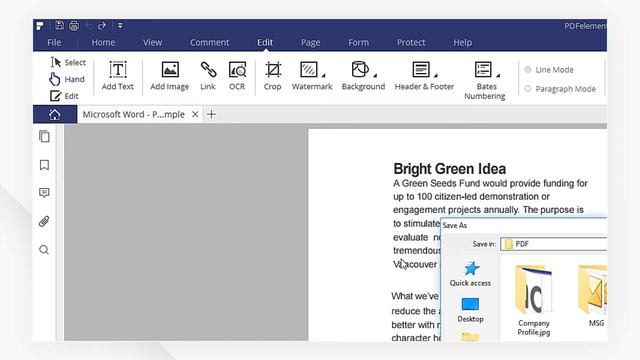Screen dimensions: 640x360
Task: Click the PDFelement app logo icon
Action: coord(40,26)
